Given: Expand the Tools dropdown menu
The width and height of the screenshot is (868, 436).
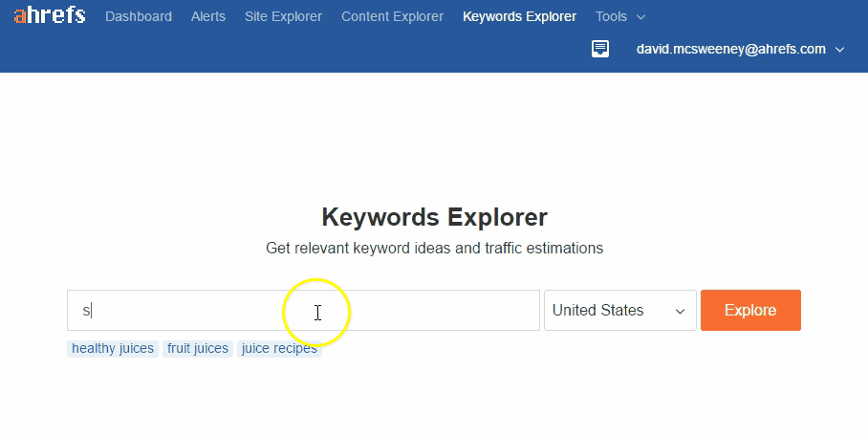Looking at the screenshot, I should [620, 16].
